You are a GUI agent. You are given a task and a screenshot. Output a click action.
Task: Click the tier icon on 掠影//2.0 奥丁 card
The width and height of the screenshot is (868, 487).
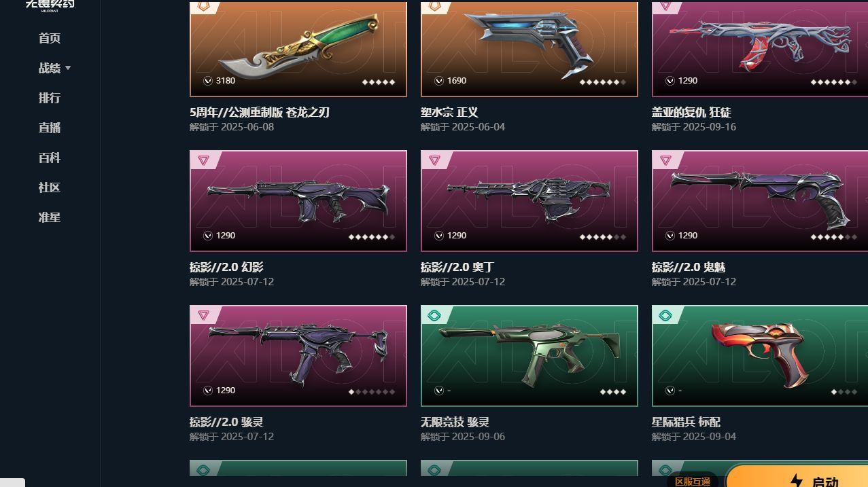pyautogui.click(x=434, y=160)
